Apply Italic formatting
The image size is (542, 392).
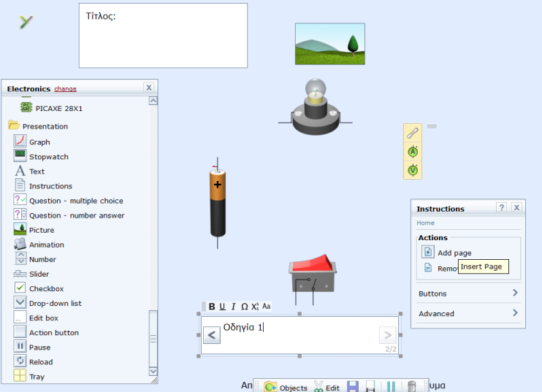(233, 307)
